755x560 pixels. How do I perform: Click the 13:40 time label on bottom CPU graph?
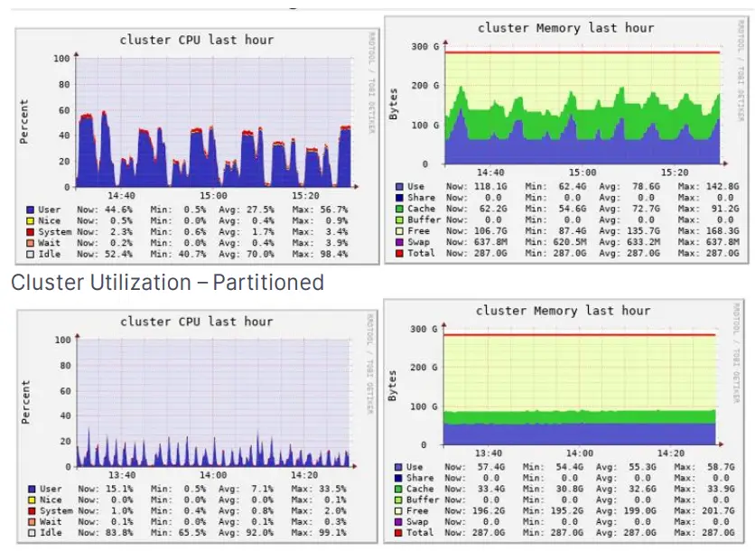(120, 474)
